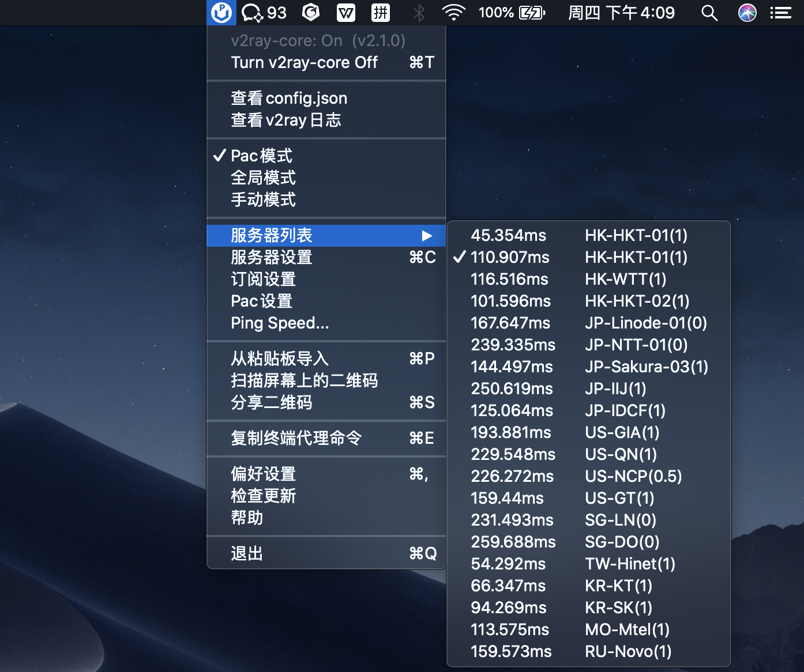This screenshot has height=672, width=804.
Task: Select the checked Pac模式 option
Action: pyautogui.click(x=326, y=156)
